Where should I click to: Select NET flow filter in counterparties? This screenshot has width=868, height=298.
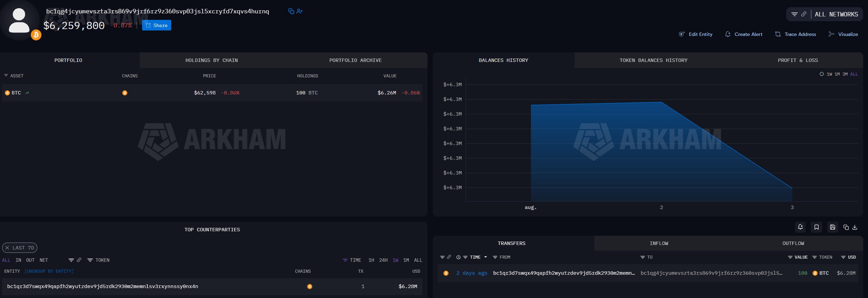coord(44,260)
